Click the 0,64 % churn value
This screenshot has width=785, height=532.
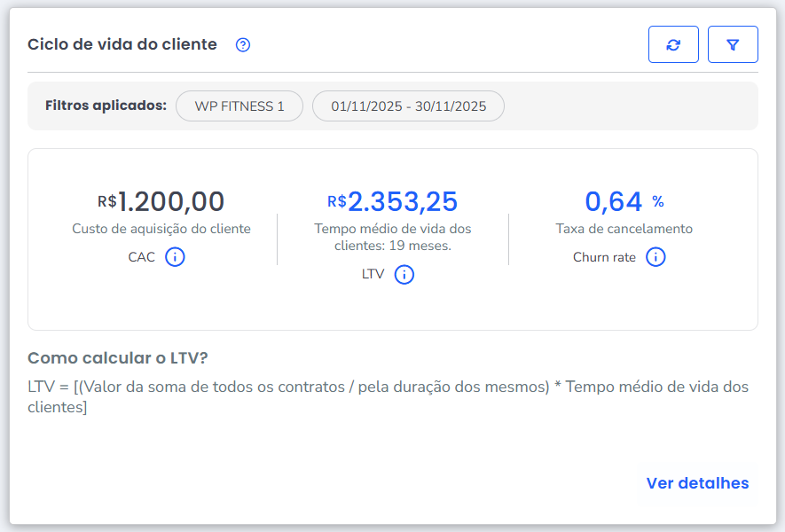(624, 201)
